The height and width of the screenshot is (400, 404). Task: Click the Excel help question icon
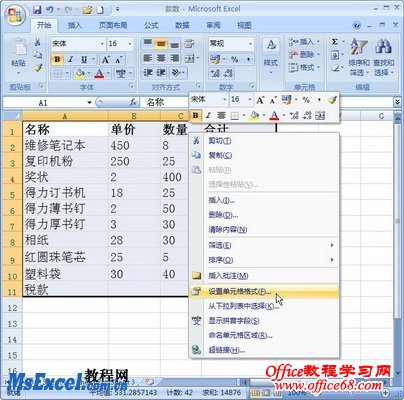coord(357,25)
